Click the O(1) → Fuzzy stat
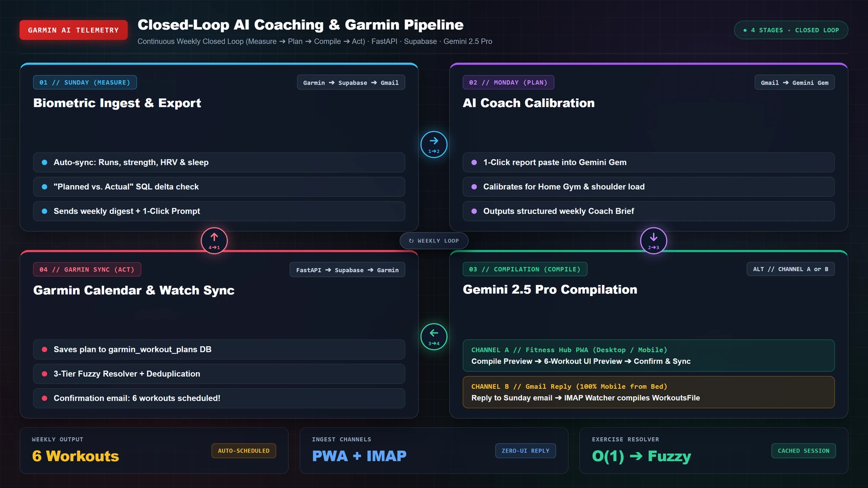Viewport: 868px width, 488px height. point(641,457)
